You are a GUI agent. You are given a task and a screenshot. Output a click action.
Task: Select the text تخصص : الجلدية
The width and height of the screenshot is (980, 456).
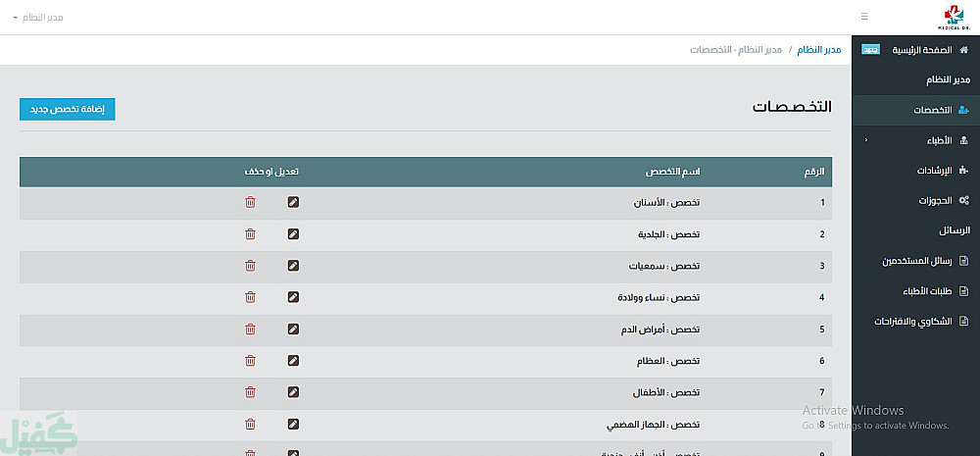click(x=668, y=234)
